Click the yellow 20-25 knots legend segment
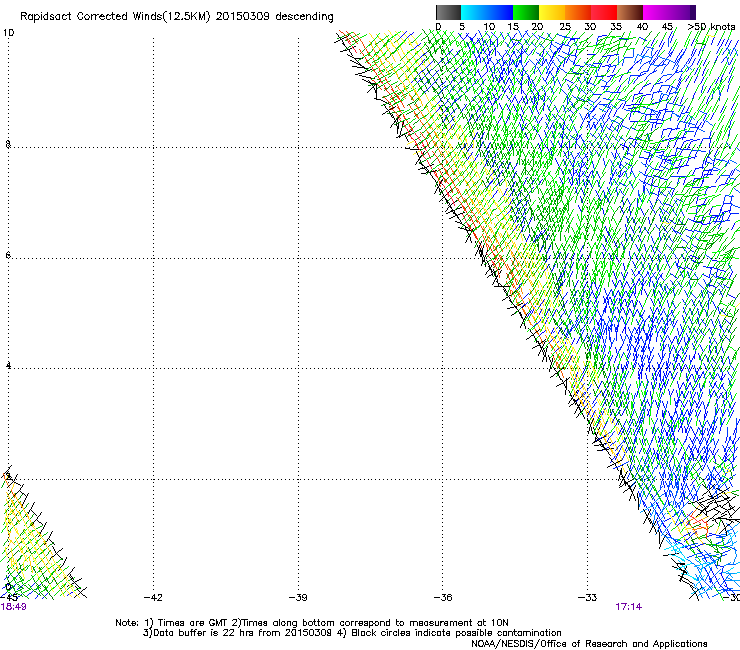The height and width of the screenshot is (650, 740). (x=552, y=12)
